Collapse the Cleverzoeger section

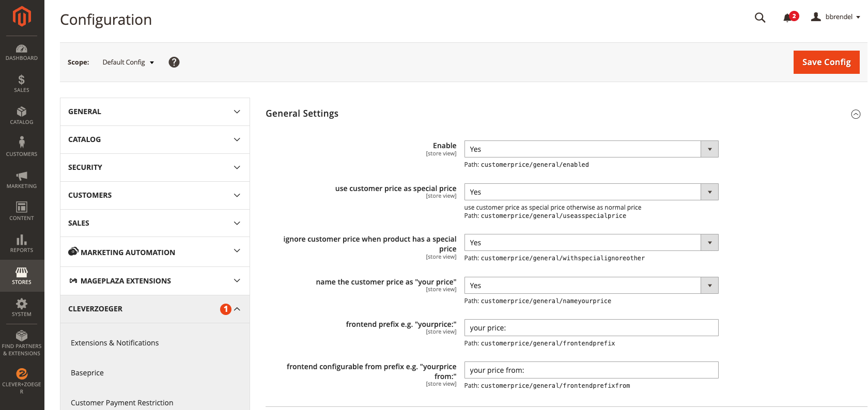pos(155,309)
